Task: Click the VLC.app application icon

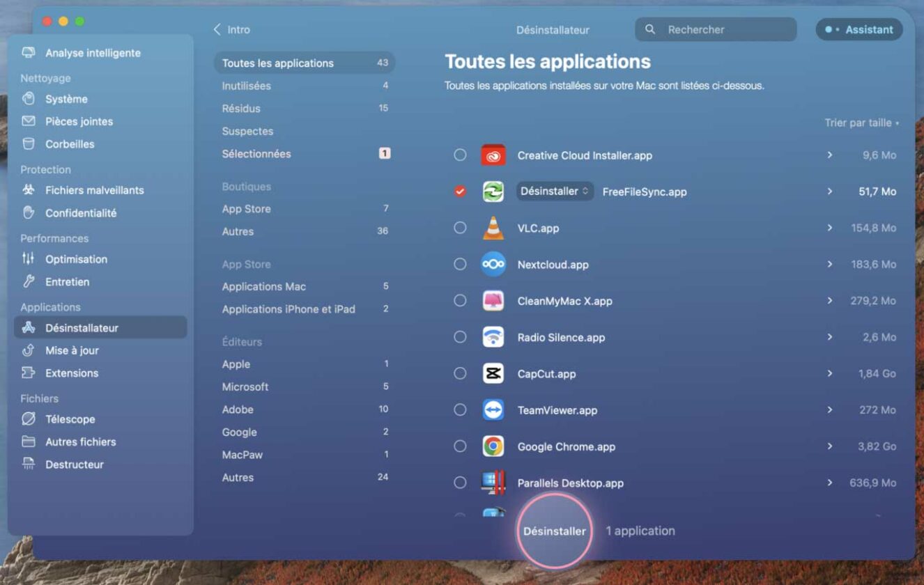Action: pyautogui.click(x=494, y=228)
